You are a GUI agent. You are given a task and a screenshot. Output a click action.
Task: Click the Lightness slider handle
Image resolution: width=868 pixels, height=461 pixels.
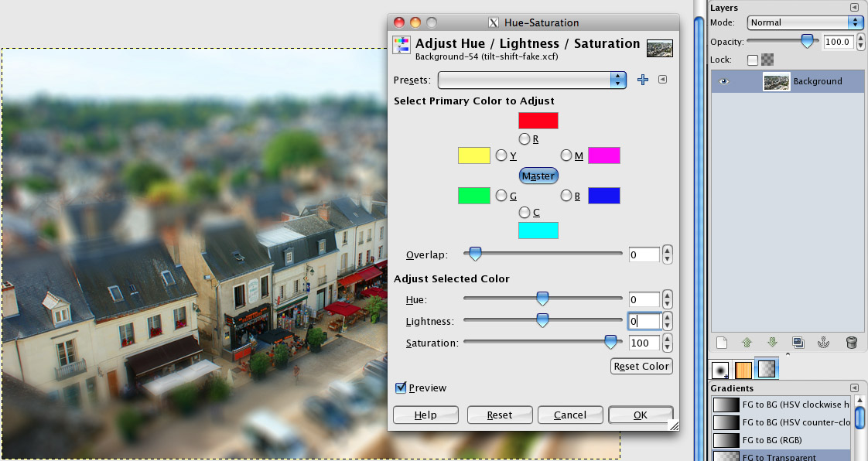click(x=542, y=320)
